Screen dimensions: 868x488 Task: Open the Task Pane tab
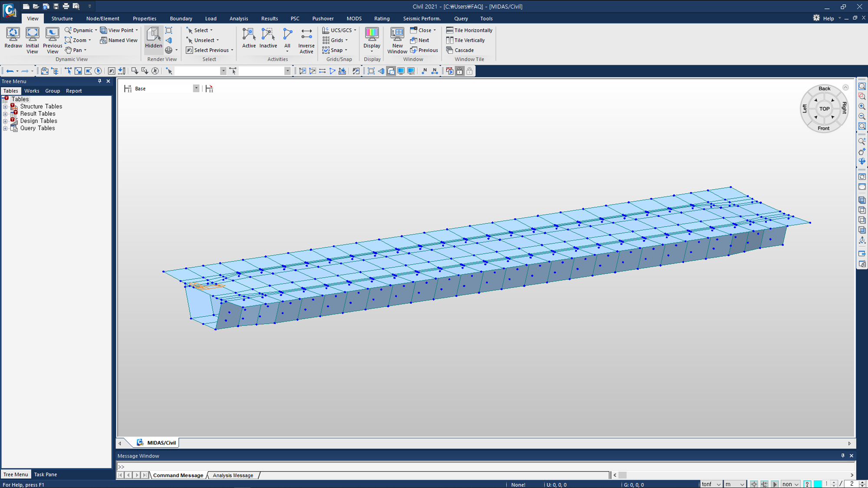point(46,475)
